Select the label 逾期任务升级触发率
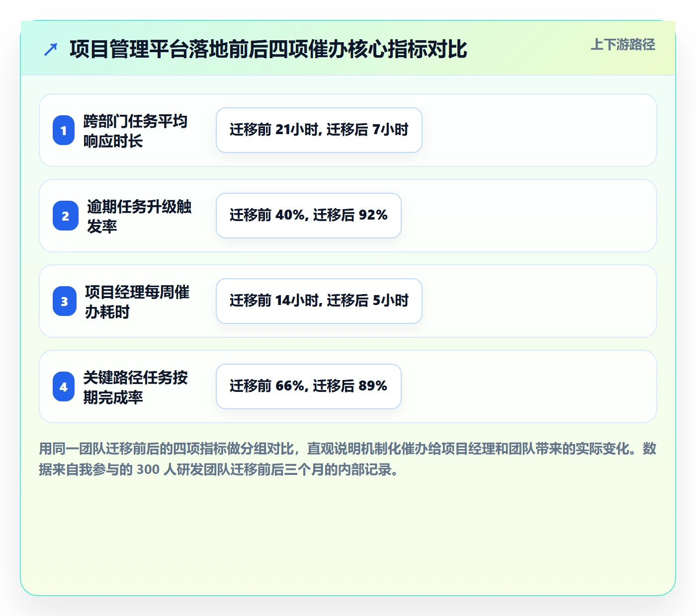The height and width of the screenshot is (616, 696). 139,216
